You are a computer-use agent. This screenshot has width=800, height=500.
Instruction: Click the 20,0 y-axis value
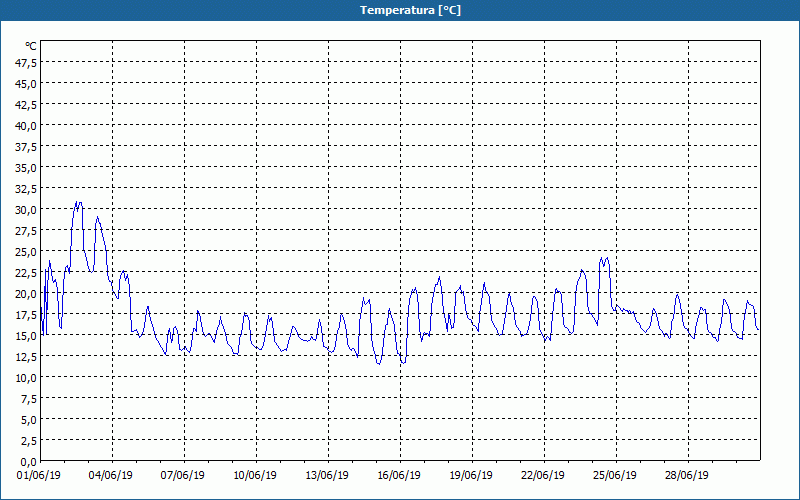tap(26, 293)
